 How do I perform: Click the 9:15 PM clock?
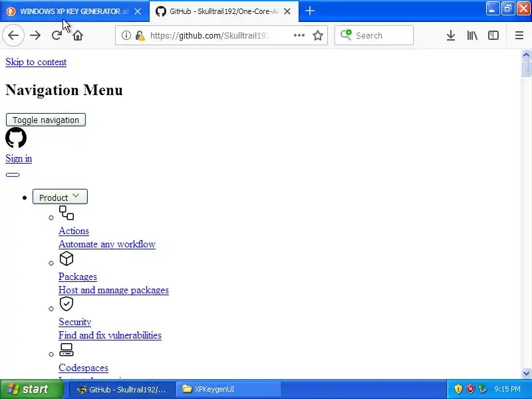pos(507,389)
